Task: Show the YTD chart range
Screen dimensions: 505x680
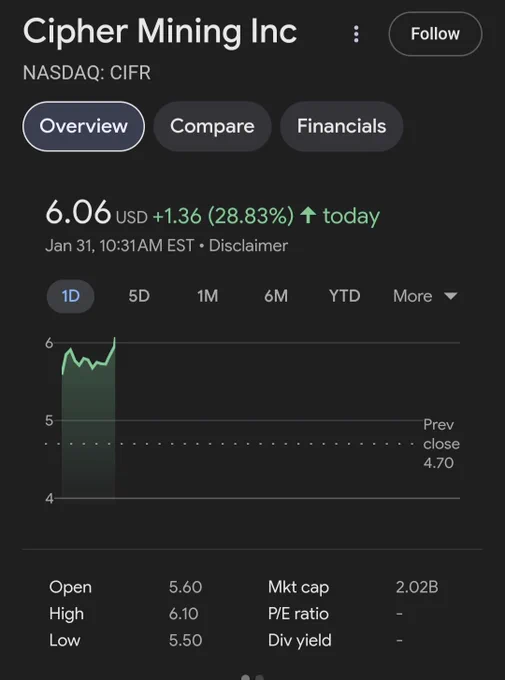Action: coord(344,296)
